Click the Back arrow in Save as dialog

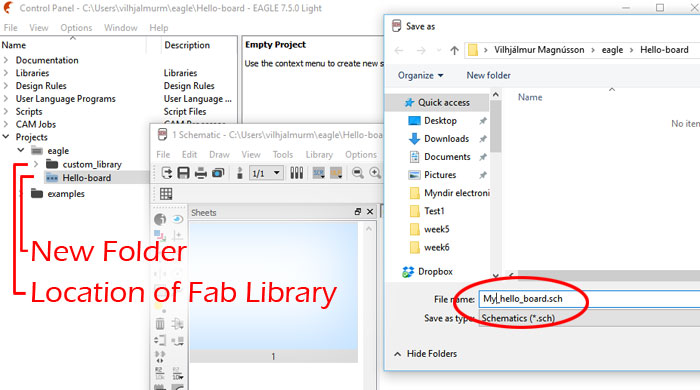click(x=399, y=50)
